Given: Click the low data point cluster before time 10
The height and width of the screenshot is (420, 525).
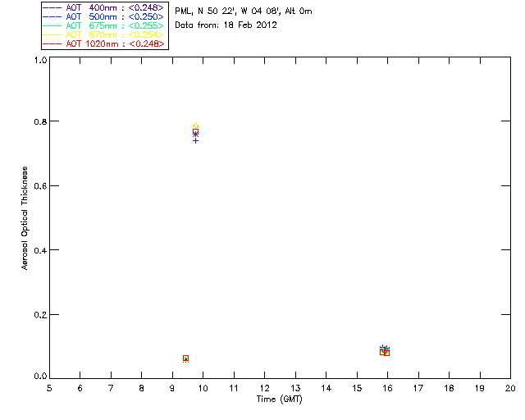Looking at the screenshot, I should (186, 358).
